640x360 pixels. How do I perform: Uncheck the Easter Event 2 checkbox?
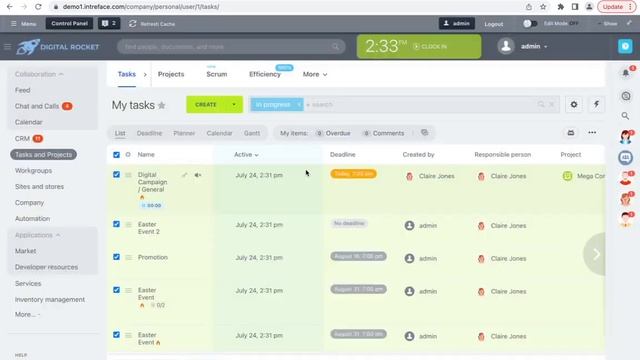pos(116,224)
